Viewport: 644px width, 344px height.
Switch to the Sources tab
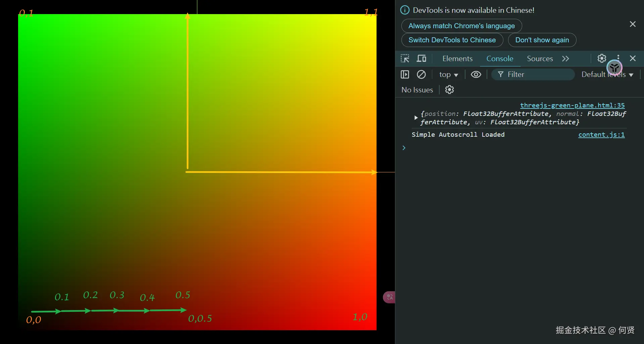tap(540, 58)
